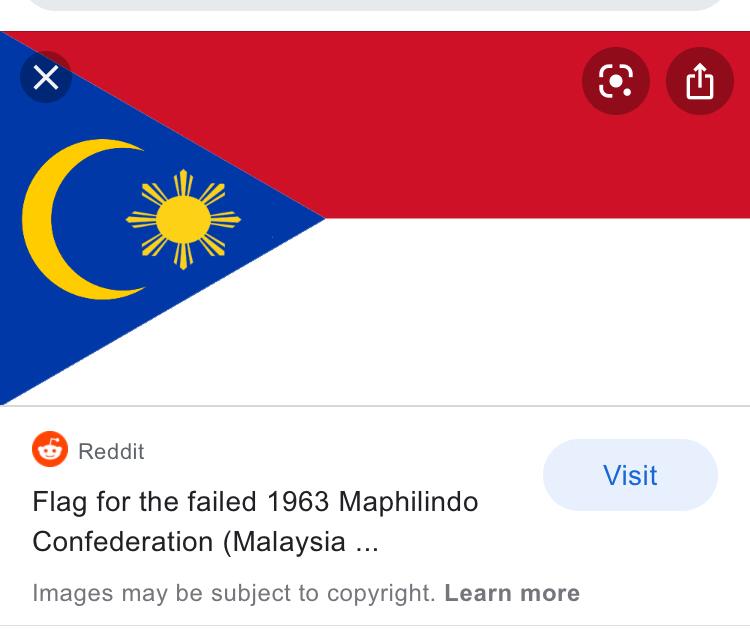
Task: Tap the search bar at top edge
Action: click(375, 5)
